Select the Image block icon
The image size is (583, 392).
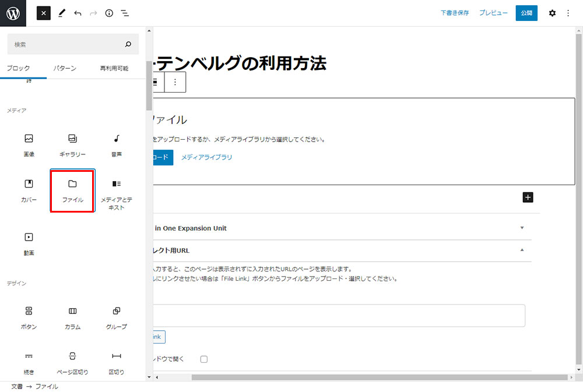29,144
